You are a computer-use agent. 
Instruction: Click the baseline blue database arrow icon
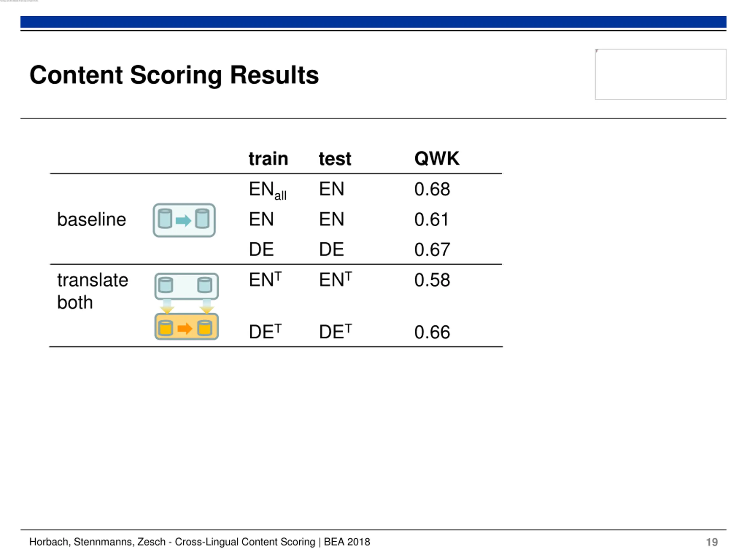[184, 220]
